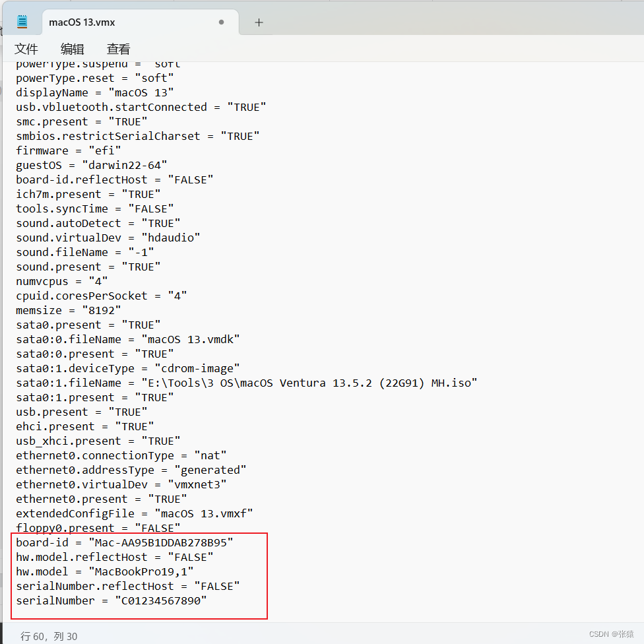Click the usb_xhci.present = "TRUE" line
The width and height of the screenshot is (644, 644).
coord(98,441)
